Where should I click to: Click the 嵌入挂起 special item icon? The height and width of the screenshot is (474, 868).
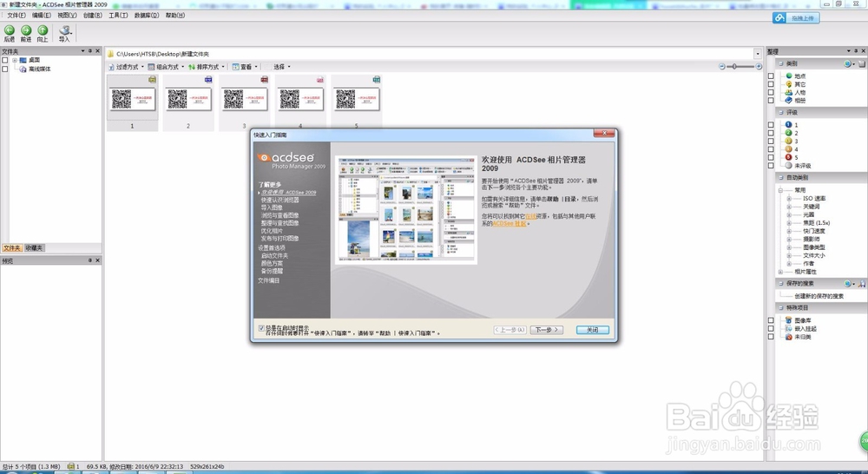[789, 328]
